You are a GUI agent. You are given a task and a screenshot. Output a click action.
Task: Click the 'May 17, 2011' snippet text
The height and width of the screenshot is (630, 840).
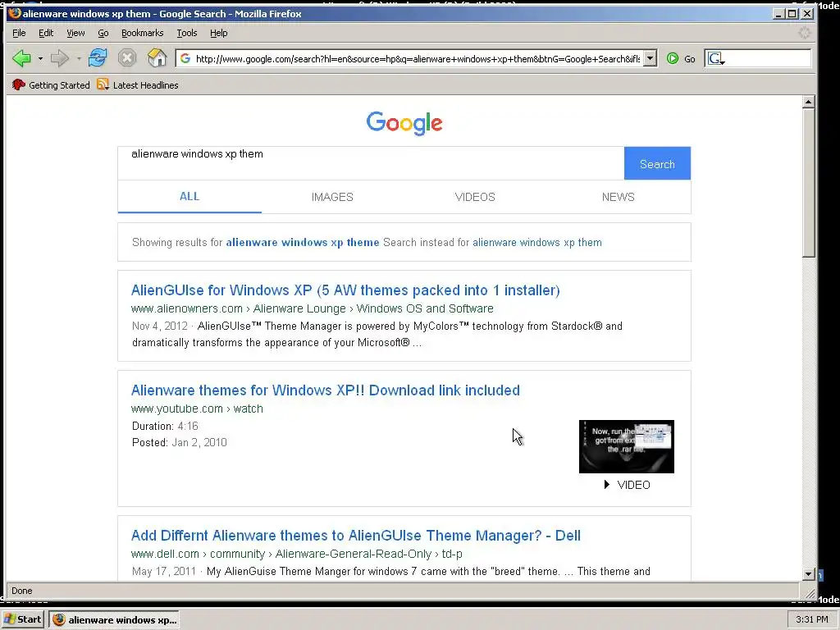point(164,571)
